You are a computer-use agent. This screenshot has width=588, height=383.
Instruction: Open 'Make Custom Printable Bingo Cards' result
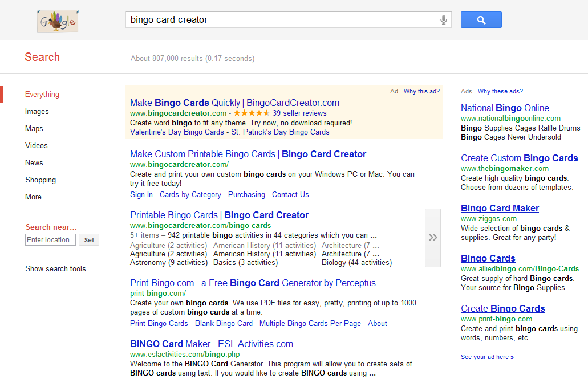pyautogui.click(x=248, y=154)
